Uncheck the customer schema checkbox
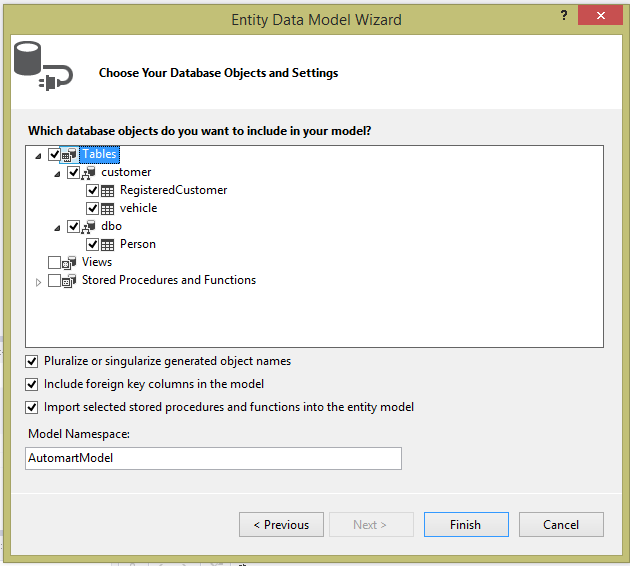630x566 pixels. tap(74, 172)
